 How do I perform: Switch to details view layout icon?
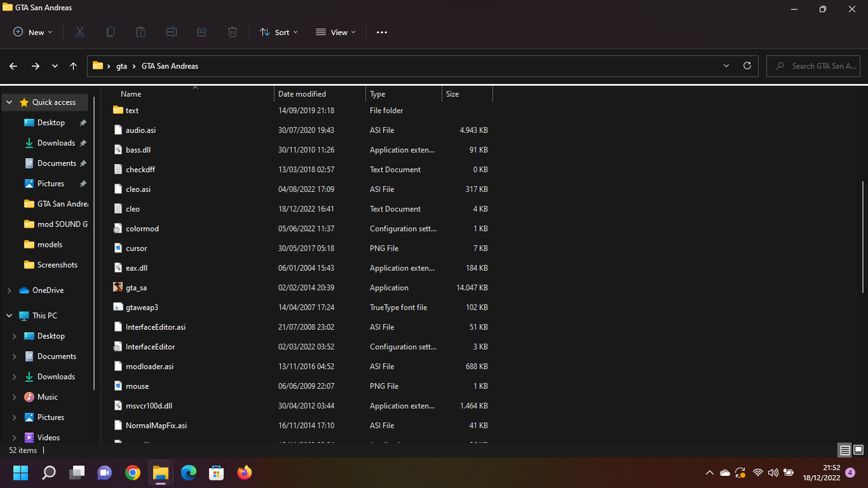coord(845,450)
